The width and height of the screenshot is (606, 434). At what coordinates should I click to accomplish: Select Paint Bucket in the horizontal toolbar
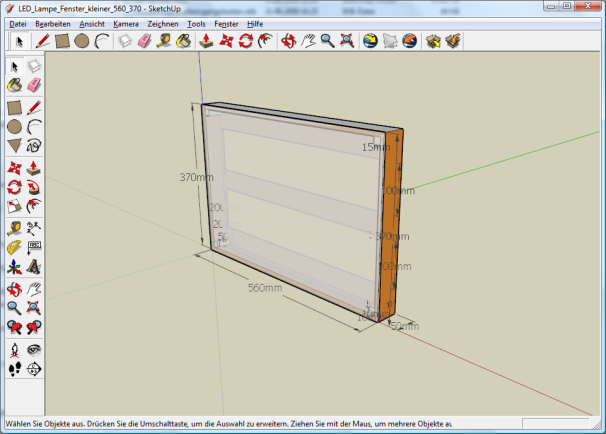[184, 41]
